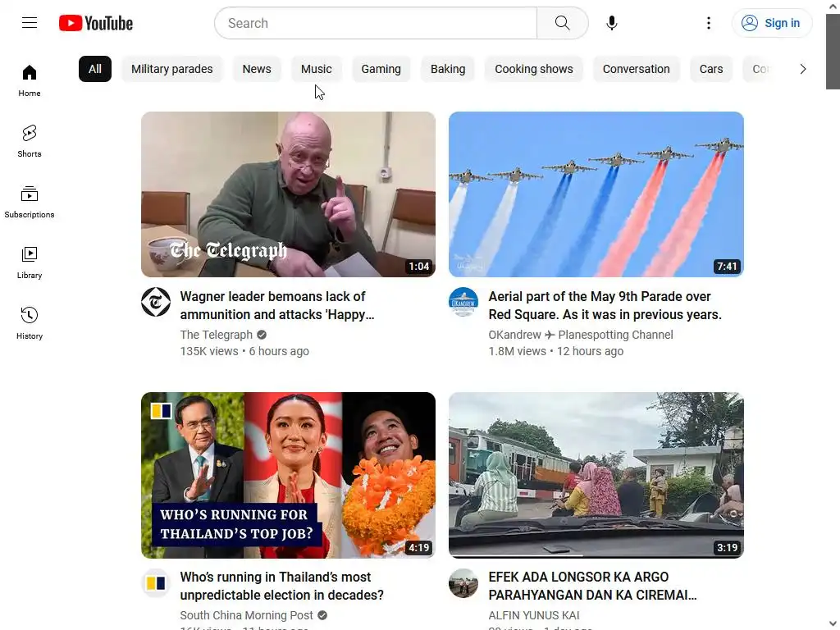The height and width of the screenshot is (630, 840).
Task: Visit The Telegraph channel name link
Action: (x=216, y=335)
